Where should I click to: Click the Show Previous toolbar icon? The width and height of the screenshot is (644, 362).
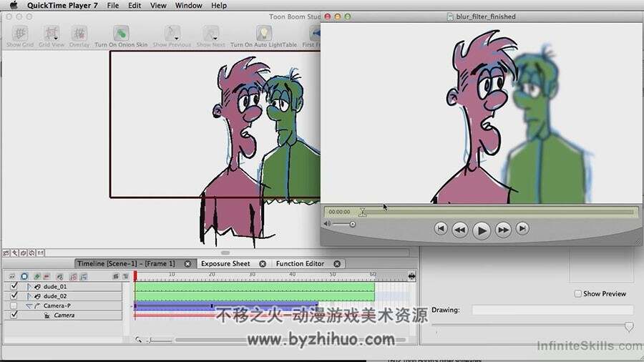172,33
